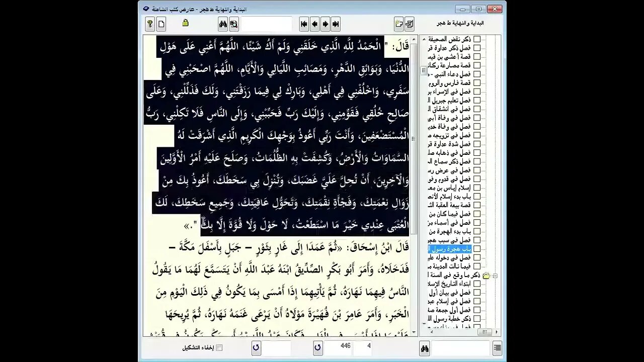Viewport: 644px width, 362px height.
Task: Check the box for قصة أعشى بن قيس
Action: tap(476, 57)
